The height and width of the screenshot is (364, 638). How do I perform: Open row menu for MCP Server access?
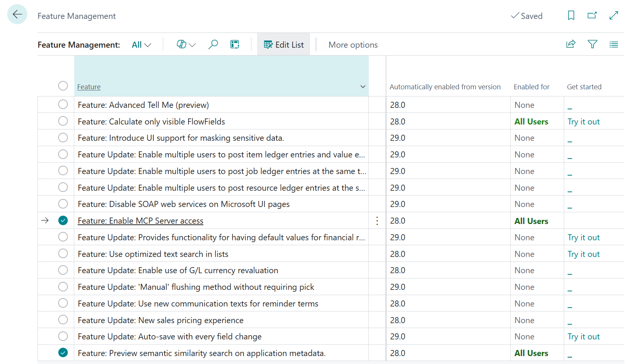click(377, 221)
